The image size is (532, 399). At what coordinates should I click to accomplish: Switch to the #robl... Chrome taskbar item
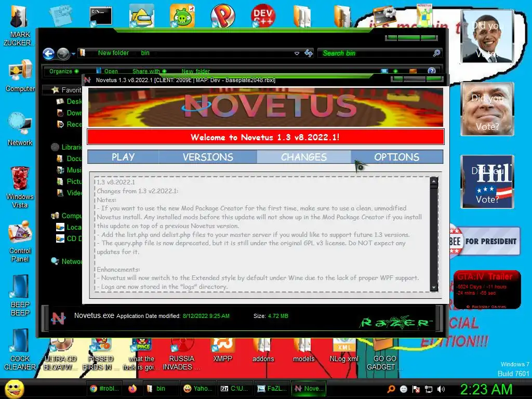pos(104,389)
